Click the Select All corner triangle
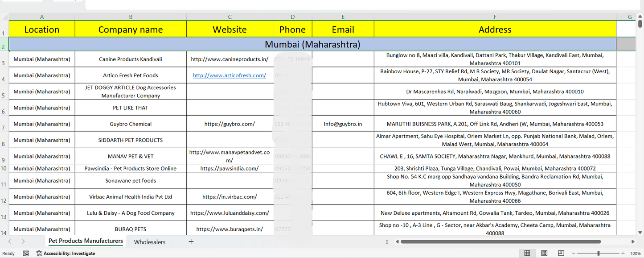 [x=4, y=17]
